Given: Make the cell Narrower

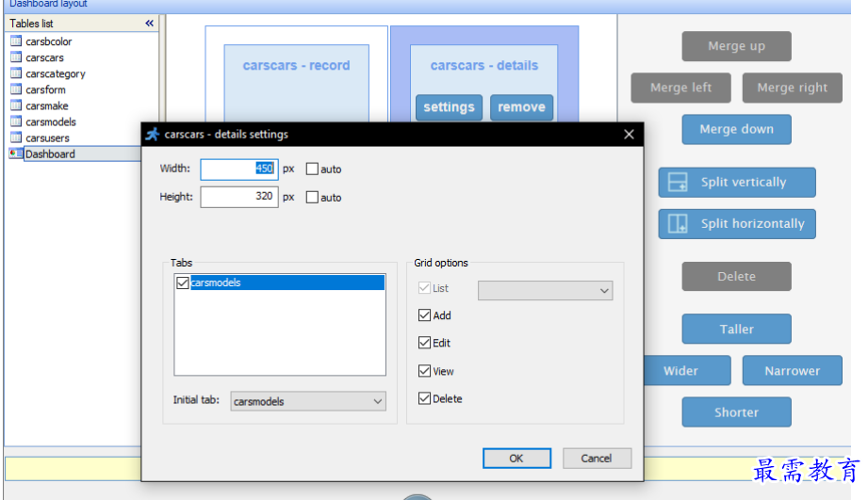Looking at the screenshot, I should [793, 371].
